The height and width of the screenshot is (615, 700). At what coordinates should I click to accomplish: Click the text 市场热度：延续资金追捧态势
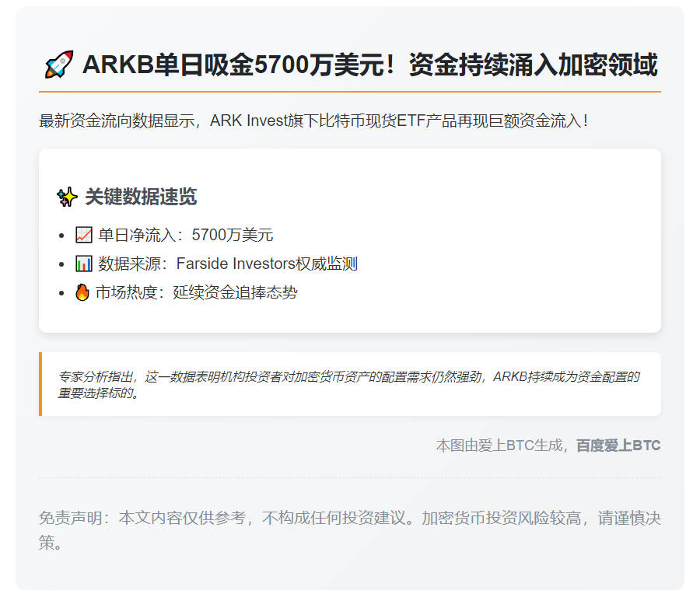click(x=197, y=293)
